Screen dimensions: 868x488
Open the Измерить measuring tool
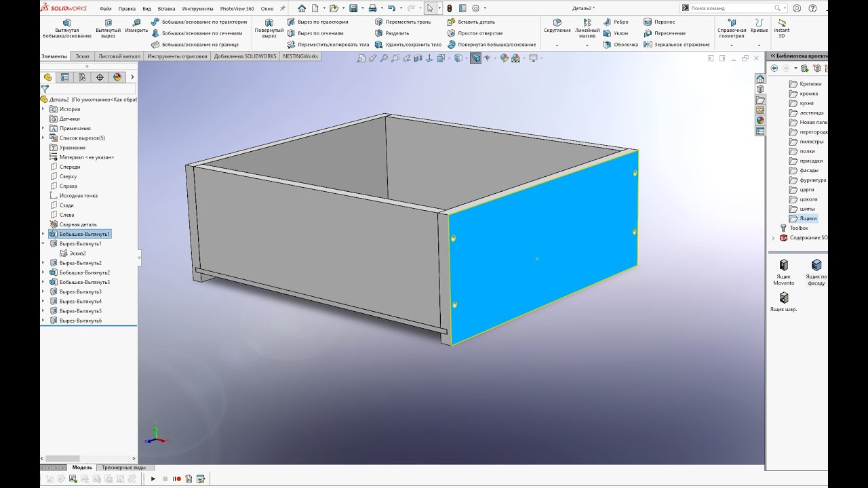pyautogui.click(x=136, y=26)
